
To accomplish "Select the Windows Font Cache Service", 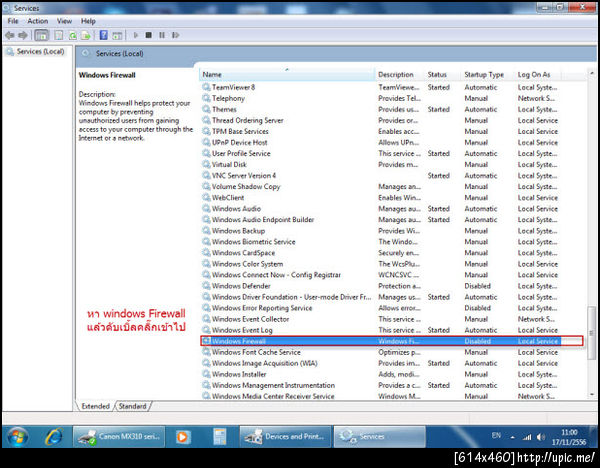I will pos(256,352).
